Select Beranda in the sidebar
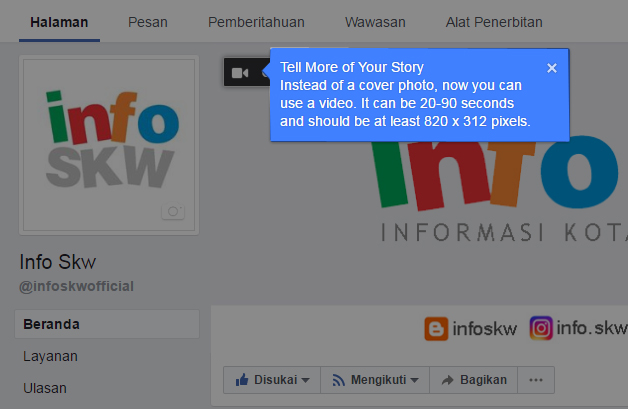Viewport: 628px width, 409px height. click(x=107, y=324)
